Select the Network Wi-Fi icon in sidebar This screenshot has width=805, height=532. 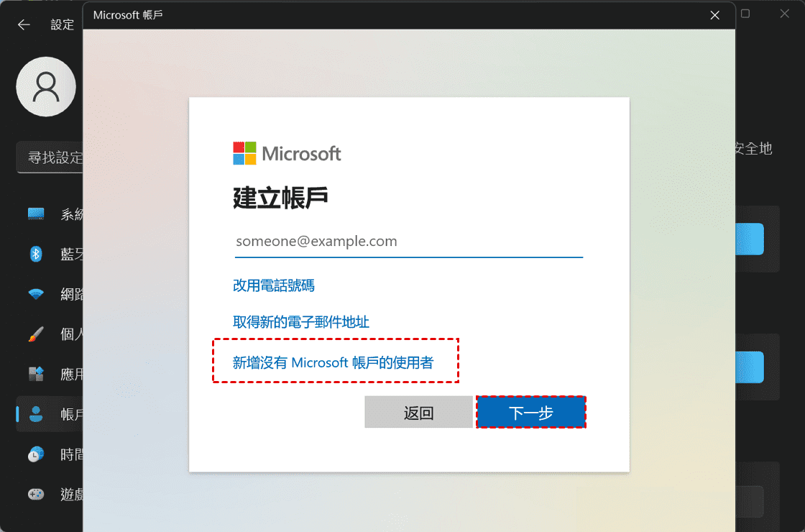(x=36, y=294)
